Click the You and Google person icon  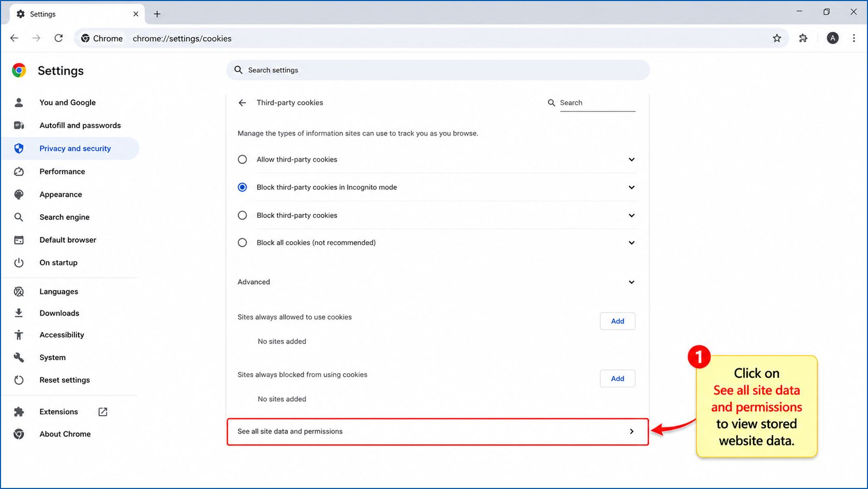click(x=19, y=102)
